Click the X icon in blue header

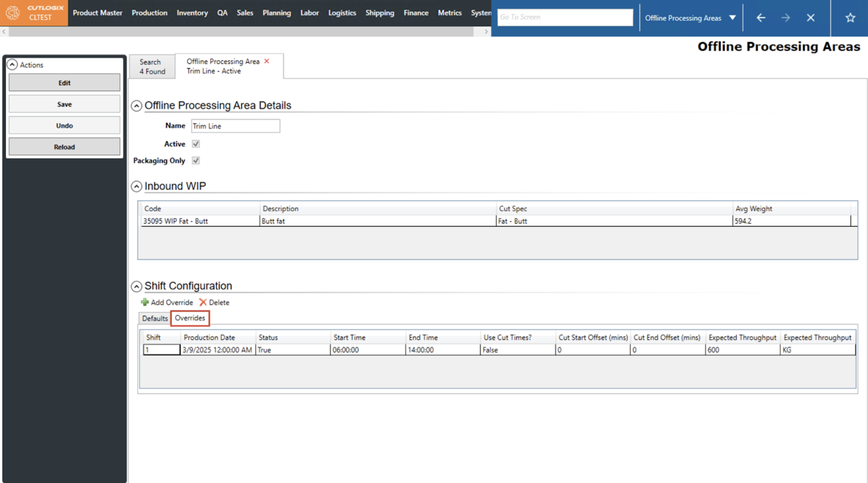point(810,18)
